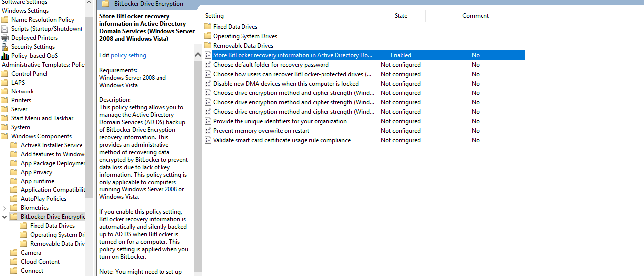Sort by the Comment column header
This screenshot has width=644, height=276.
click(476, 16)
